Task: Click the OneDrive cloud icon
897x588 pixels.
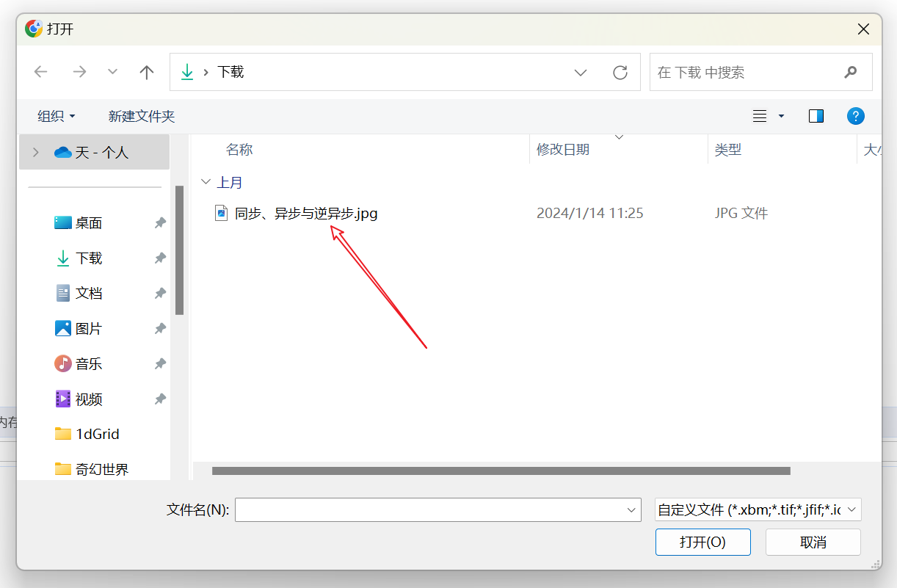Action: click(x=63, y=152)
